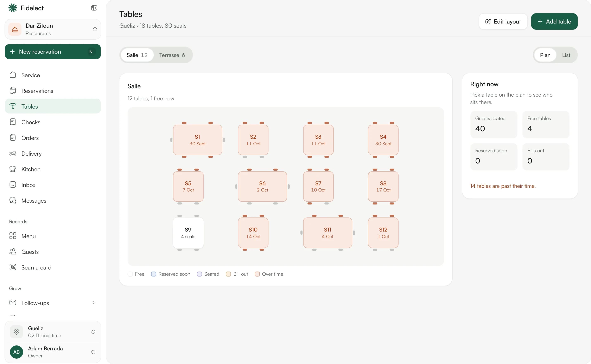Open the Dar Zitoun restaurant switcher
This screenshot has width=591, height=364.
point(53,29)
